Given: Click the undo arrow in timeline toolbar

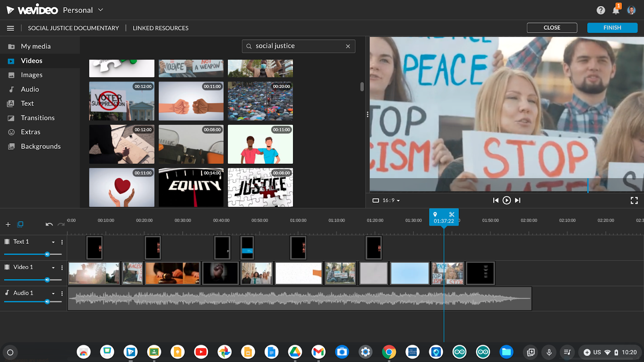Looking at the screenshot, I should click(x=49, y=224).
